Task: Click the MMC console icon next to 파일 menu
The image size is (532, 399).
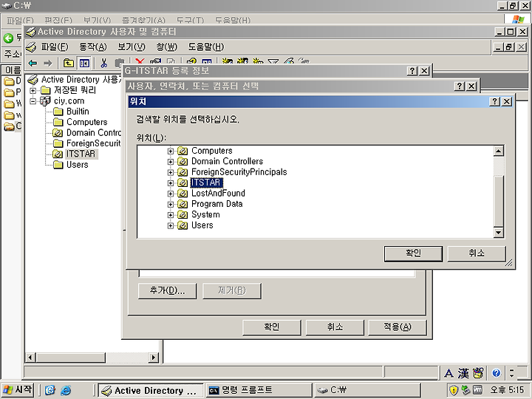Action: coord(31,47)
